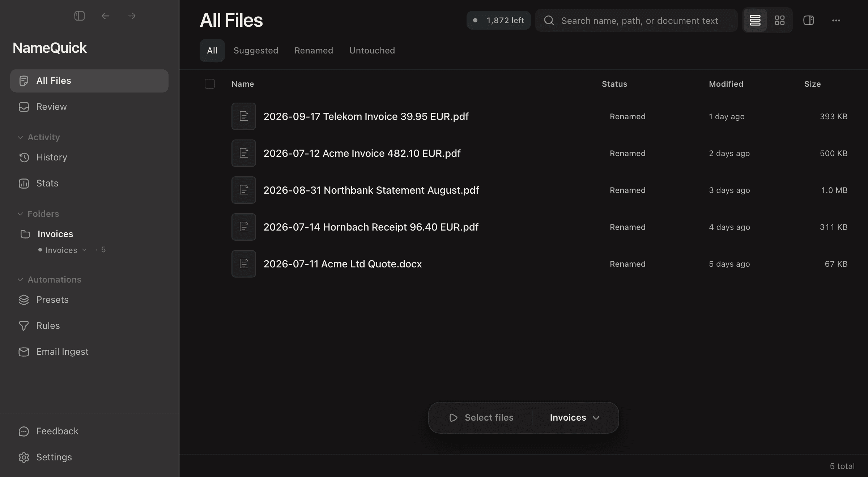Image resolution: width=868 pixels, height=477 pixels.
Task: Toggle the right inspector panel
Action: pos(808,20)
